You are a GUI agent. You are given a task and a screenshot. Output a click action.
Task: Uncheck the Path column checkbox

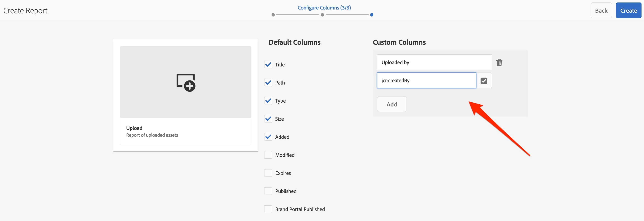tap(268, 83)
